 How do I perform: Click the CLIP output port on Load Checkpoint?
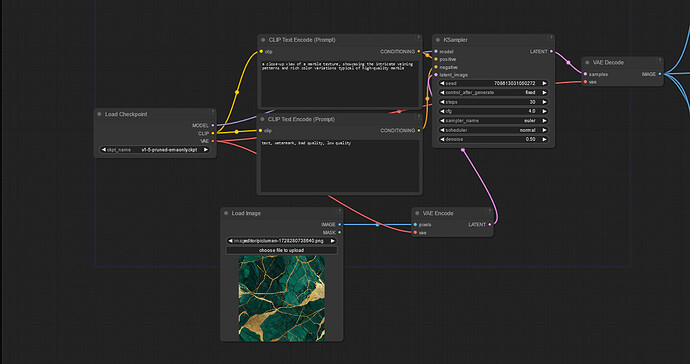pos(213,133)
